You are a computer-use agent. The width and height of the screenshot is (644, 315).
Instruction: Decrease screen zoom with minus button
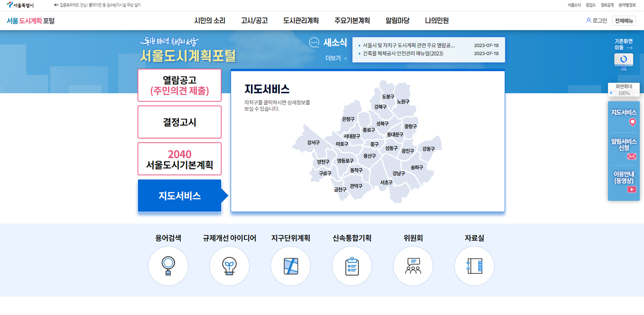pos(637,93)
